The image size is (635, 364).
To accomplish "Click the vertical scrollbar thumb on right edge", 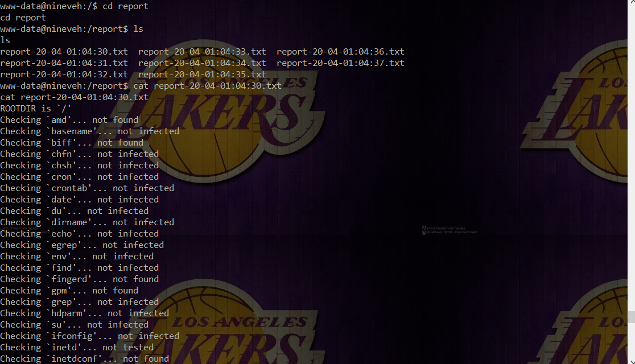I will click(x=632, y=317).
